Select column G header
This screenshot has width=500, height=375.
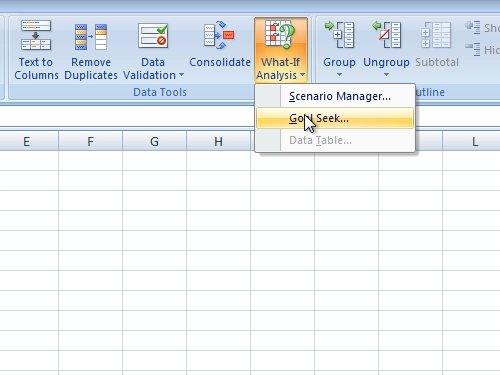pyautogui.click(x=154, y=141)
